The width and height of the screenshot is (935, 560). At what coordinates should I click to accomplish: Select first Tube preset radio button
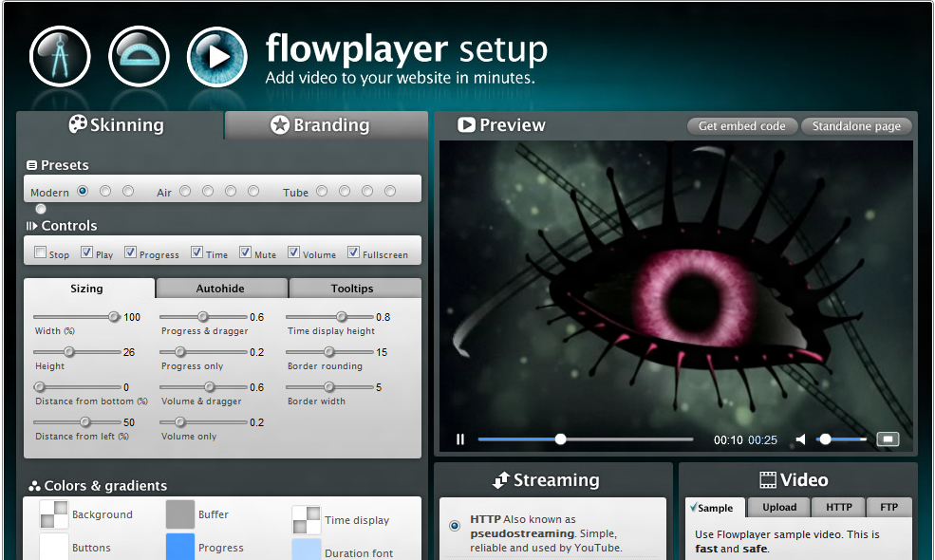pyautogui.click(x=322, y=191)
